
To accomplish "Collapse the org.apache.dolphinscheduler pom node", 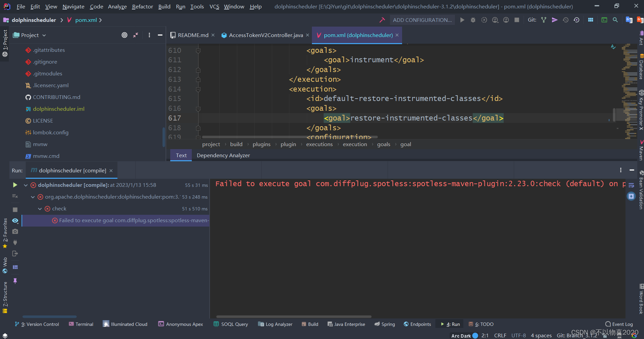I will coord(33,197).
